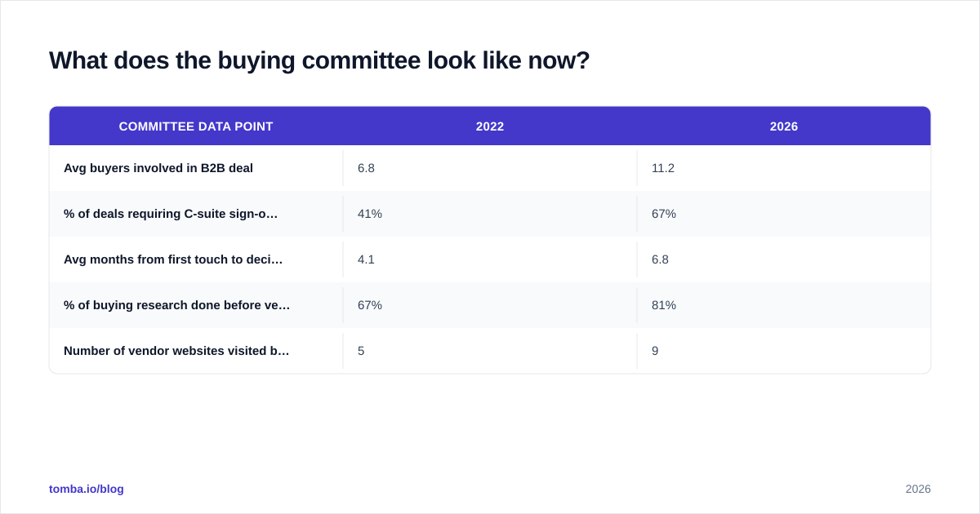This screenshot has height=514, width=980.
Task: Select '% of deals requiring C-suite sign-o…' label
Action: click(171, 214)
